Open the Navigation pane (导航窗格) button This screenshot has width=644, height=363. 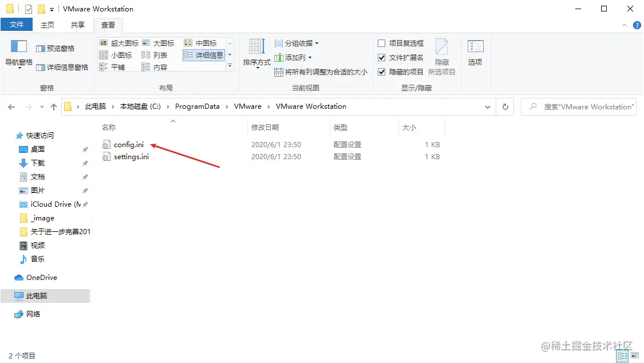pyautogui.click(x=18, y=53)
